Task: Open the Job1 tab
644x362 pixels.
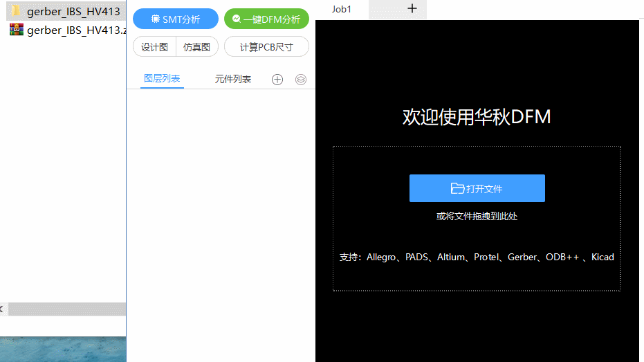Action: coord(342,9)
